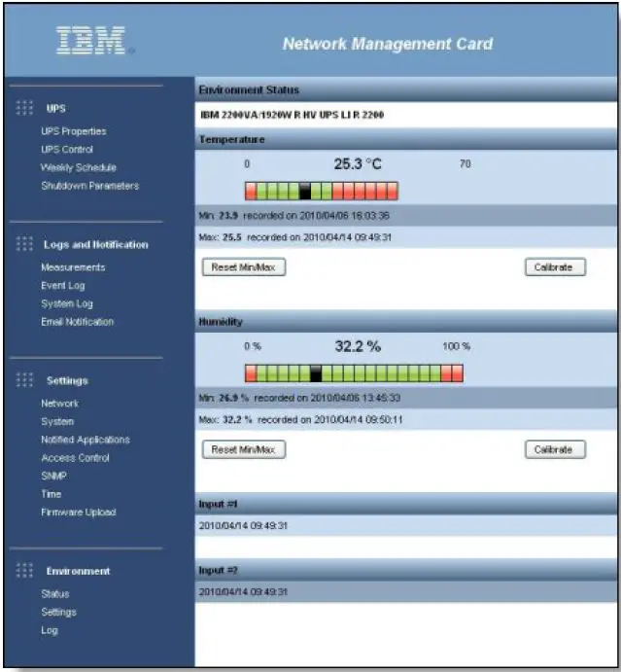Click the 70 temperature scale maximum
Viewport: 621px width, 672px height.
click(x=466, y=163)
